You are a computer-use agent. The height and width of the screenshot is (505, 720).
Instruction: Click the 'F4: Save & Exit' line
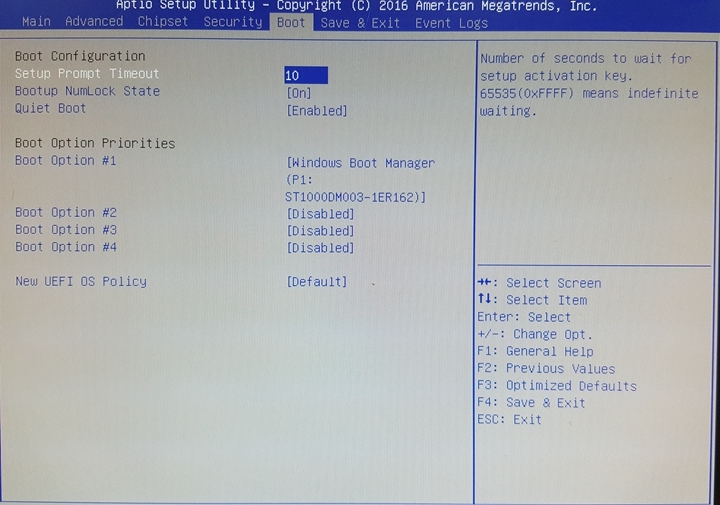point(531,403)
